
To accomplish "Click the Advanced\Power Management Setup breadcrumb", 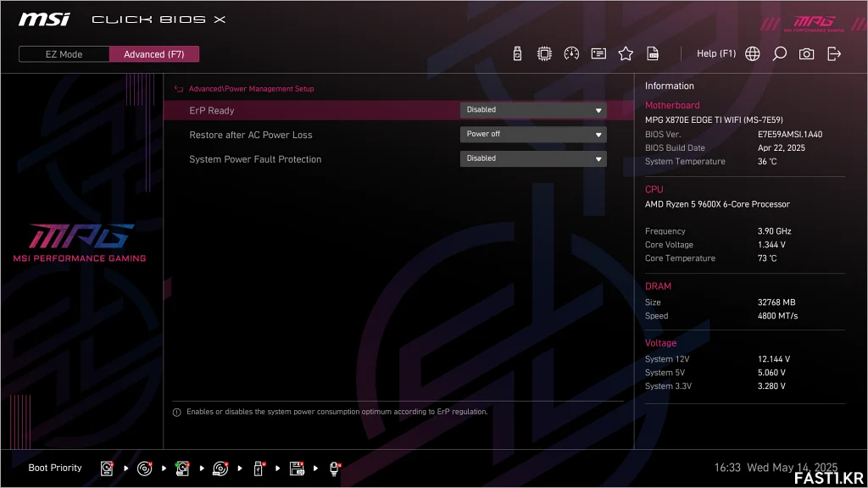I will [251, 88].
